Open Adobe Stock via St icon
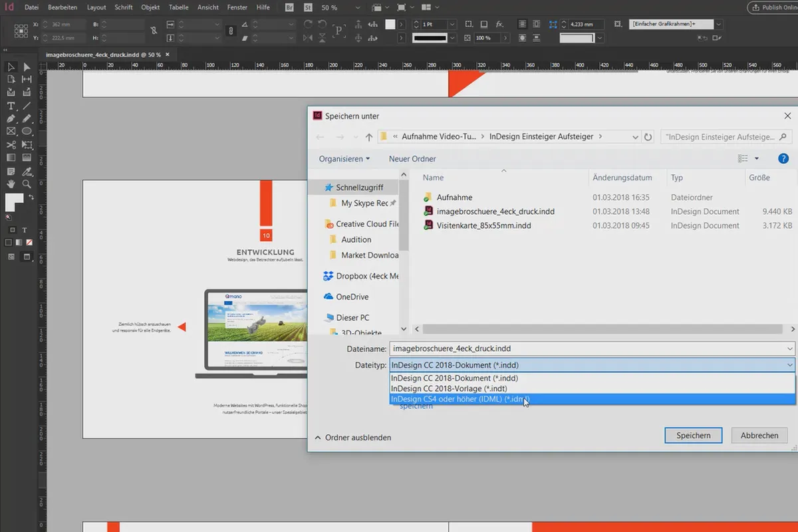 point(309,7)
